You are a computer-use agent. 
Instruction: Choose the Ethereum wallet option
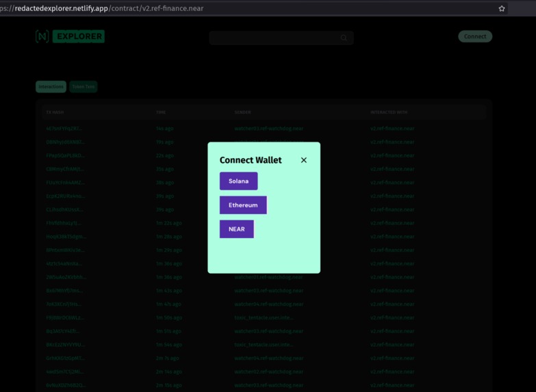pyautogui.click(x=243, y=205)
